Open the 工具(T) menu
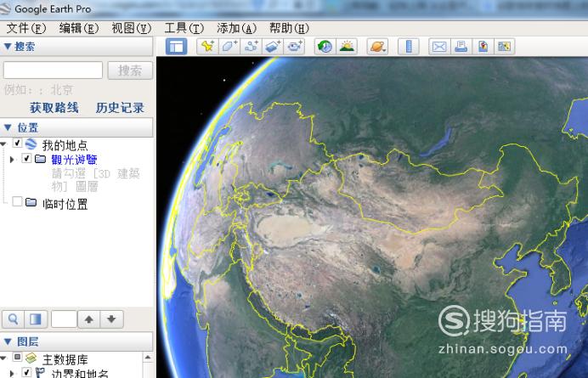This screenshot has height=378, width=588. coord(184,28)
